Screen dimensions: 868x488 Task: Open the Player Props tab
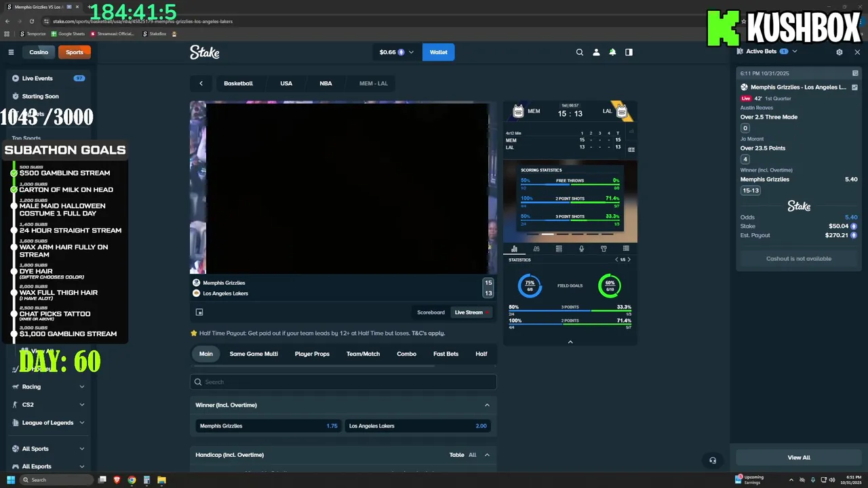(312, 354)
